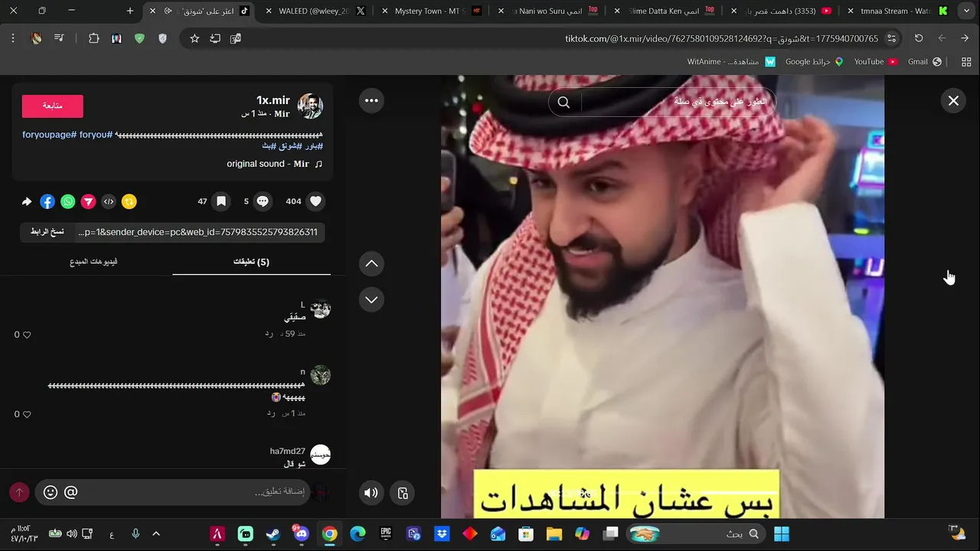
Task: Go to next video with down chevron
Action: 371,299
